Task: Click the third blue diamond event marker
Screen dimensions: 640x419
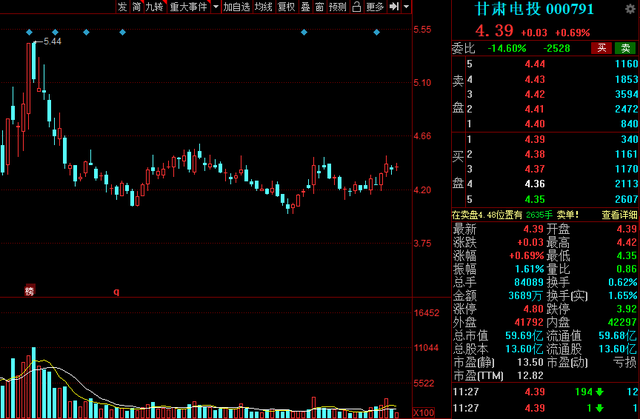Action: [x=86, y=32]
